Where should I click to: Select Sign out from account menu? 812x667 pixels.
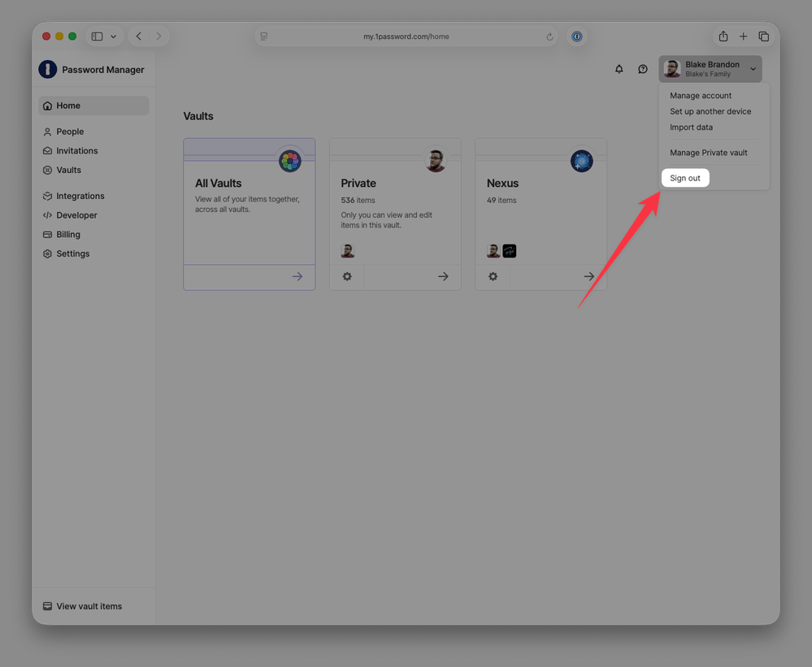pos(685,178)
